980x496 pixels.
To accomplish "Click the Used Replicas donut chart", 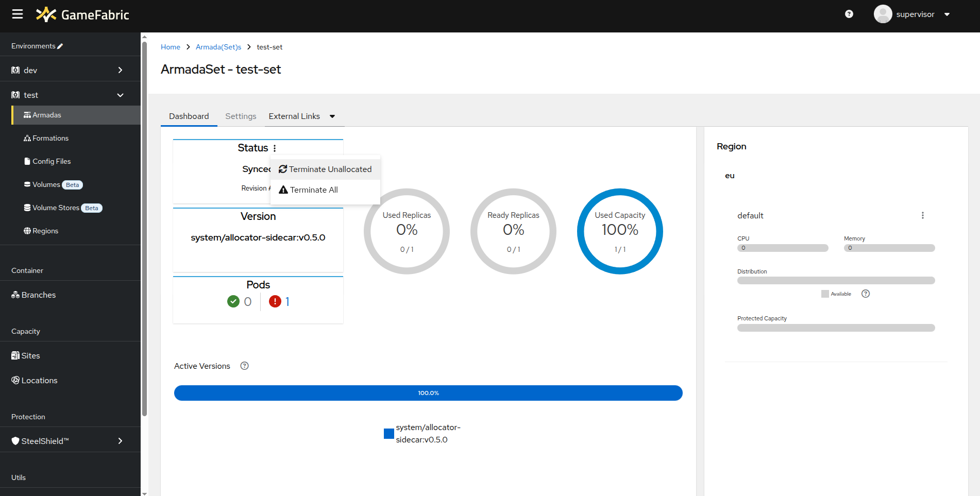I will point(407,231).
